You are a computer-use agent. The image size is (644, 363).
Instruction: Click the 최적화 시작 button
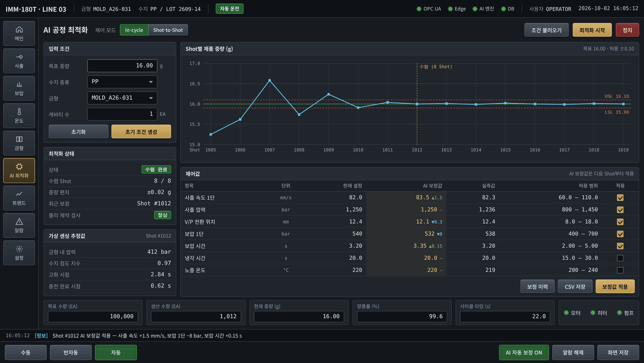pyautogui.click(x=592, y=30)
